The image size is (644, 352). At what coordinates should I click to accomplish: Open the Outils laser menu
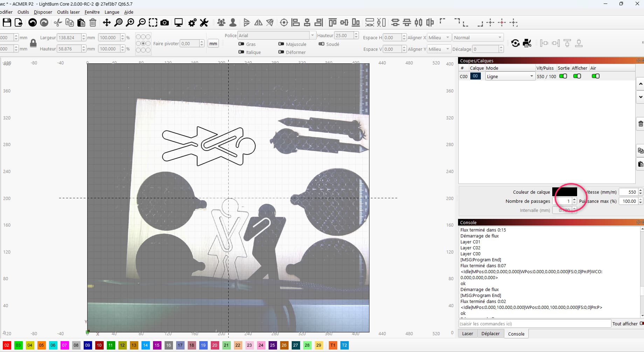pyautogui.click(x=68, y=12)
